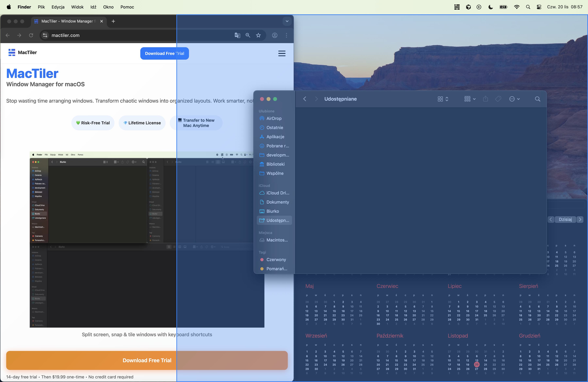This screenshot has height=382, width=588.
Task: Click orange Download Free Trial button
Action: [147, 360]
